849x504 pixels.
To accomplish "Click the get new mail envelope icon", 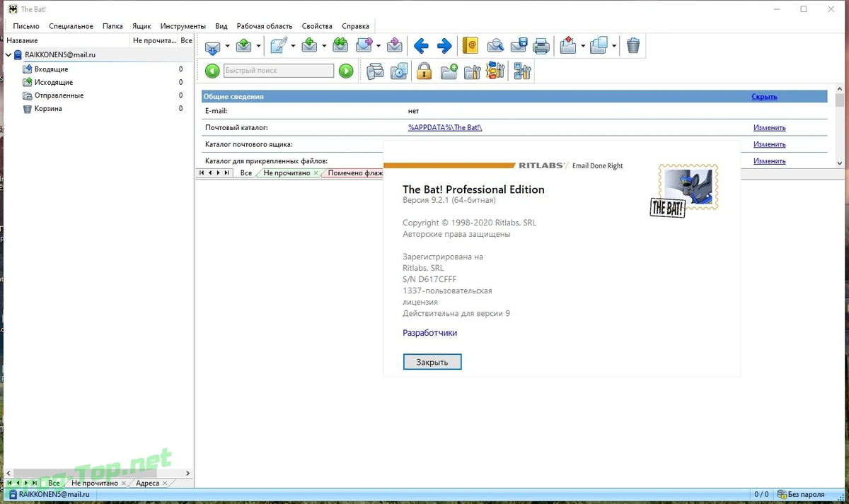I will click(213, 47).
